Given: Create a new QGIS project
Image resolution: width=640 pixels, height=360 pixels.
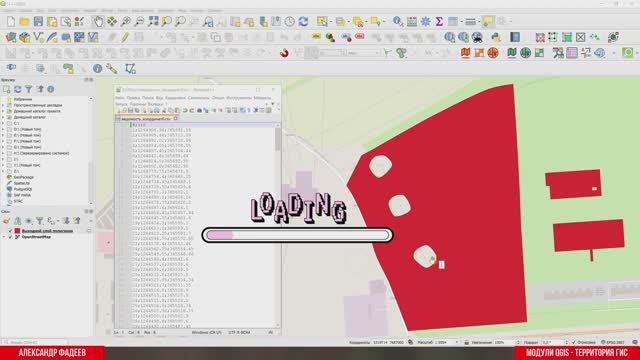Looking at the screenshot, I should coord(11,21).
